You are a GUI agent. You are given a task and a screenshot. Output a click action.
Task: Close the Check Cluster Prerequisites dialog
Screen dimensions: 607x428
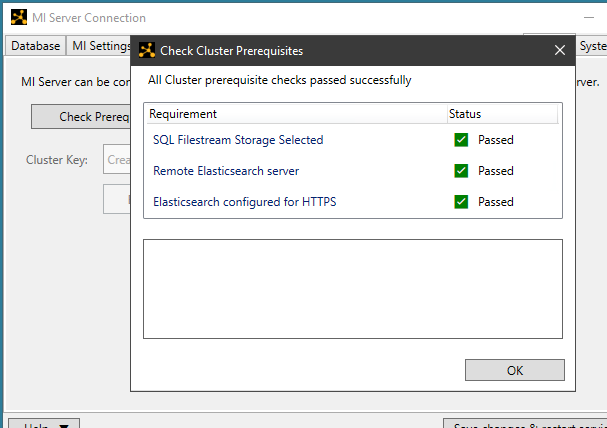[560, 50]
